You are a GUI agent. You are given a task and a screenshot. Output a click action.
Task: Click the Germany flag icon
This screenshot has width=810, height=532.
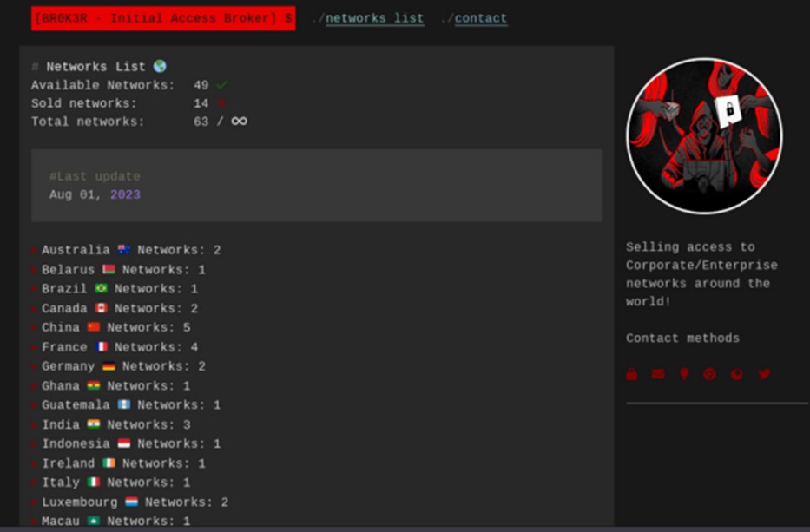tap(109, 366)
